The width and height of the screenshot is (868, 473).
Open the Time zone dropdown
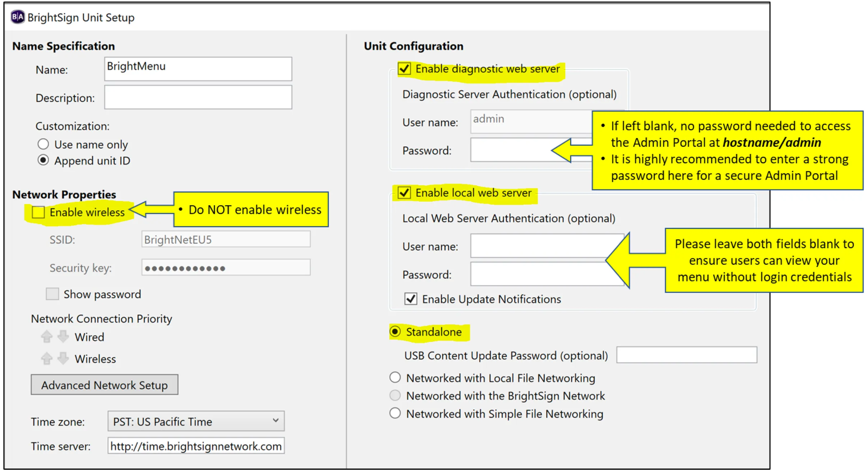coord(196,421)
